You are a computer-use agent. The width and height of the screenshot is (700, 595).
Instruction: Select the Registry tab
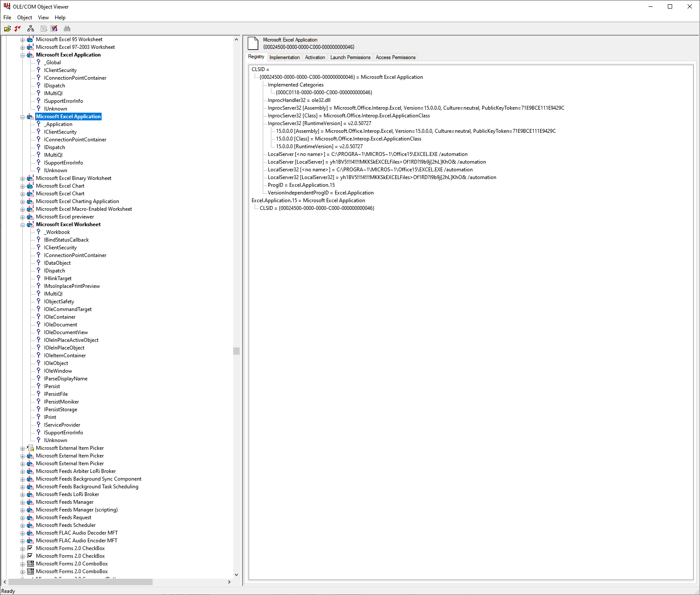(x=256, y=57)
